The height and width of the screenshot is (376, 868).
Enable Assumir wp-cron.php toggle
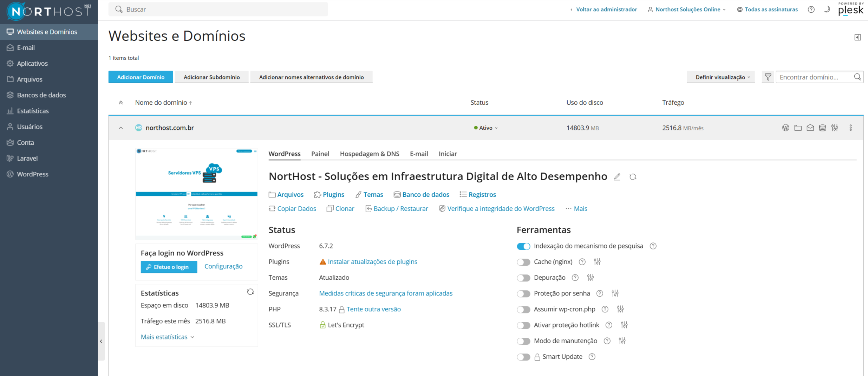click(523, 310)
